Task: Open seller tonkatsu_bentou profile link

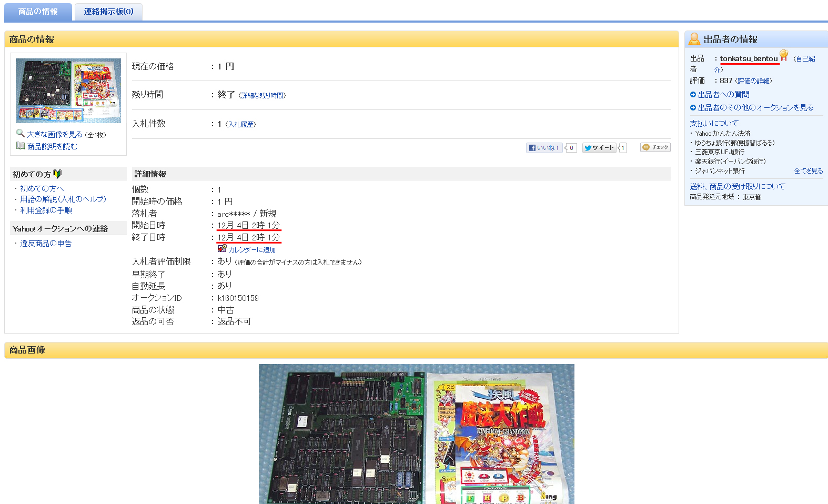Action: point(749,58)
